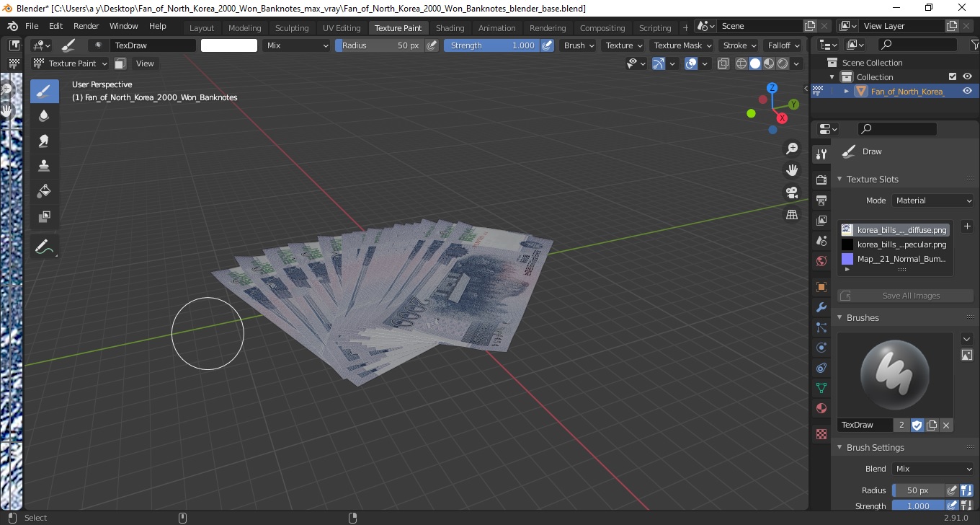Switch to Rendered viewport shading
This screenshot has width=980, height=525.
point(783,63)
